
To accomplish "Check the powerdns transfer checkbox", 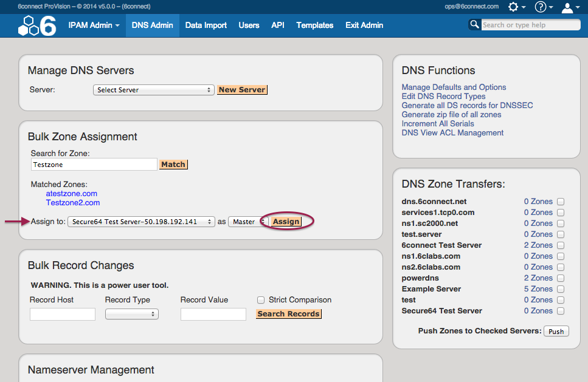I will click(x=561, y=278).
